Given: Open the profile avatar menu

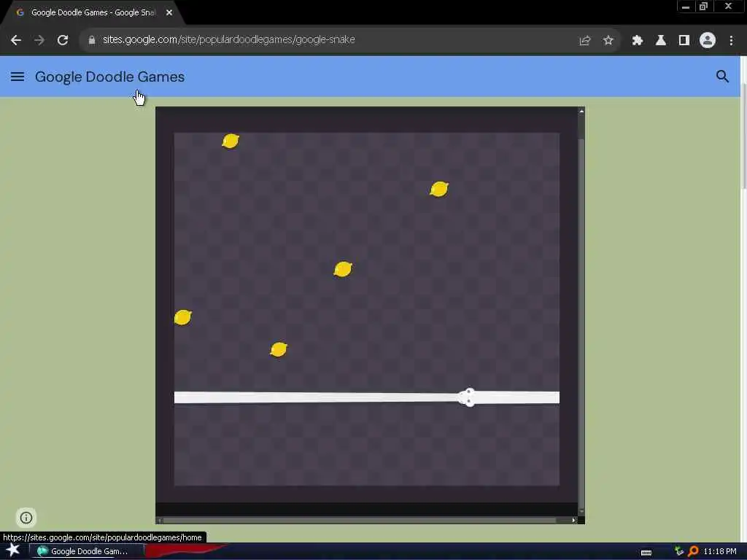Looking at the screenshot, I should pyautogui.click(x=708, y=40).
